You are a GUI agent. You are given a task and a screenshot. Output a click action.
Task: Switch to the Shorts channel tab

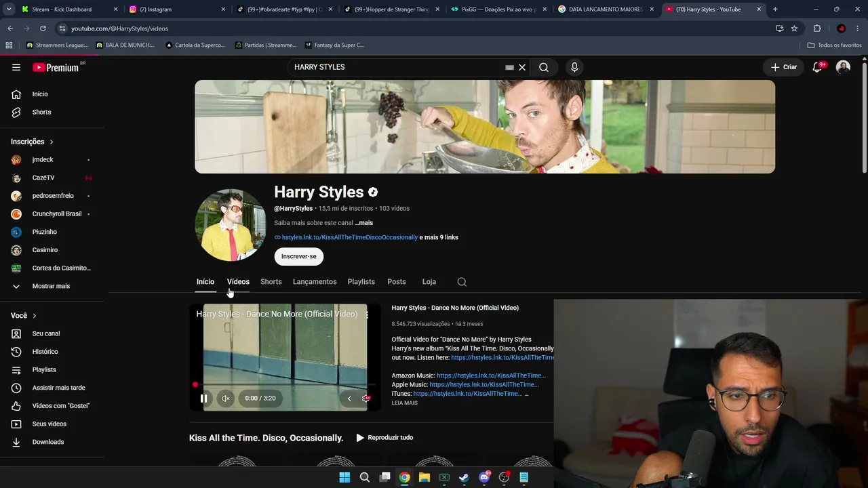[x=271, y=282]
